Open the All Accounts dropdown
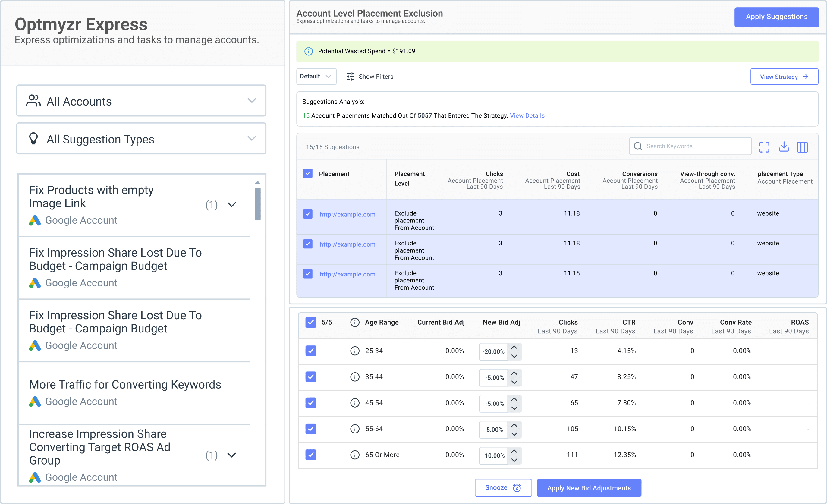 (141, 101)
